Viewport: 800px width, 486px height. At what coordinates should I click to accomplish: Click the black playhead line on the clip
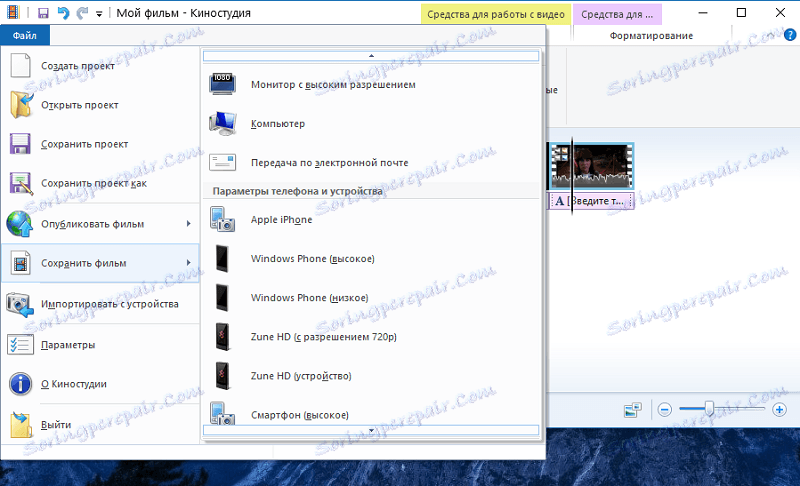[572, 175]
